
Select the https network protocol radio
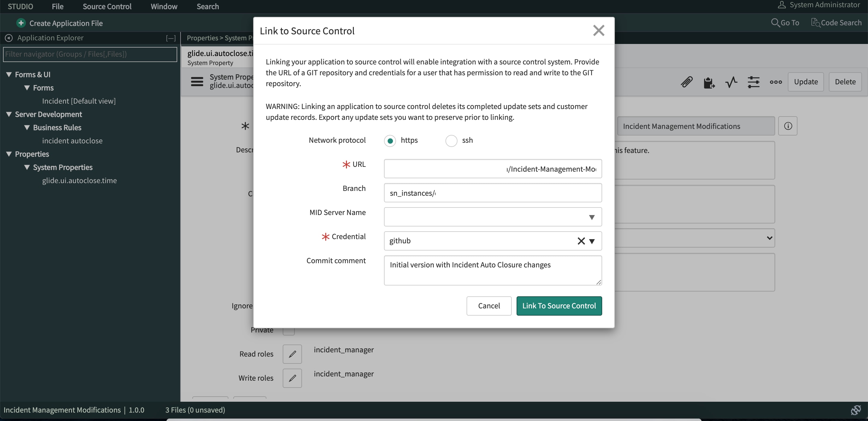click(x=390, y=140)
